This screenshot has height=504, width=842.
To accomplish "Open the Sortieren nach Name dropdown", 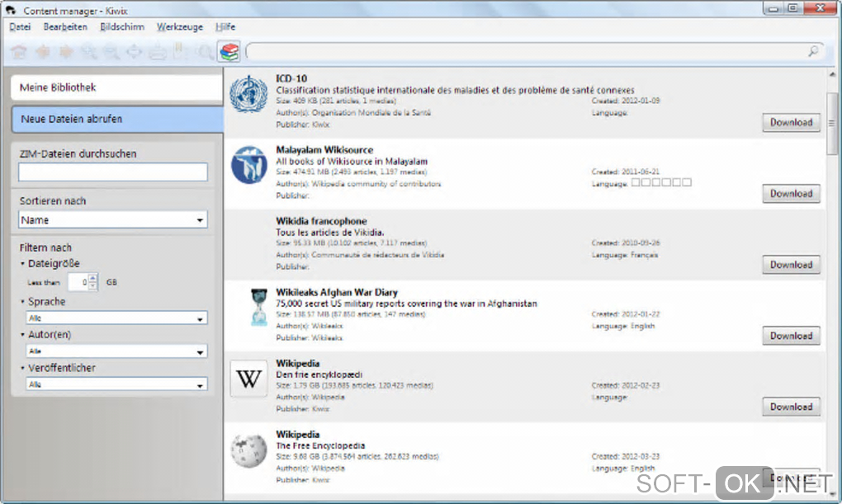I will 113,219.
